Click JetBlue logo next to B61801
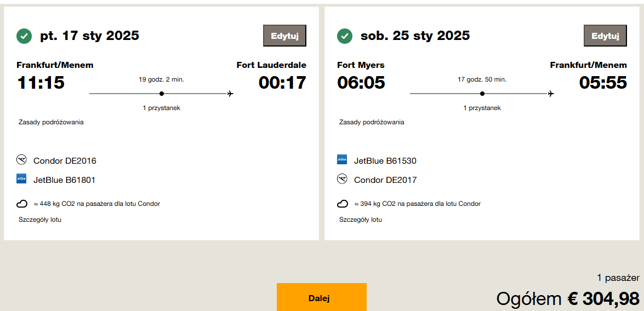Image resolution: width=644 pixels, height=311 pixels. [x=21, y=178]
